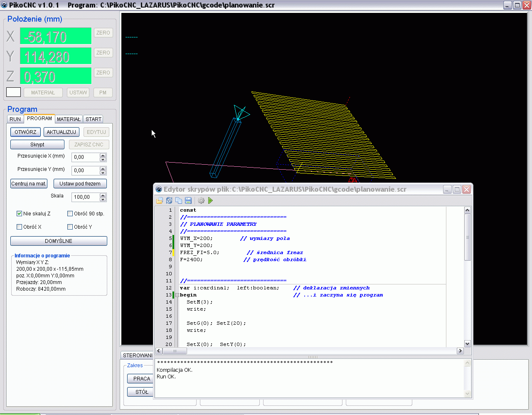
Task: Click the X position readout -58,170
Action: point(56,36)
